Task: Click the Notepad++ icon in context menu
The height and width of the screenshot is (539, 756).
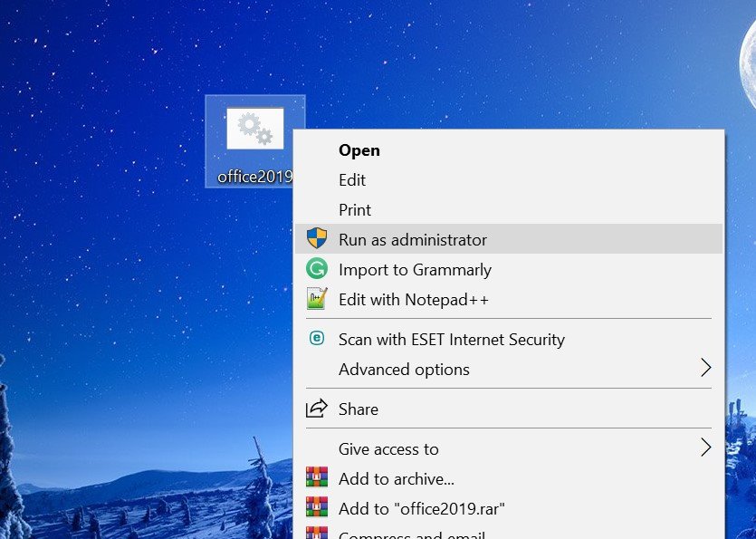Action: point(317,299)
